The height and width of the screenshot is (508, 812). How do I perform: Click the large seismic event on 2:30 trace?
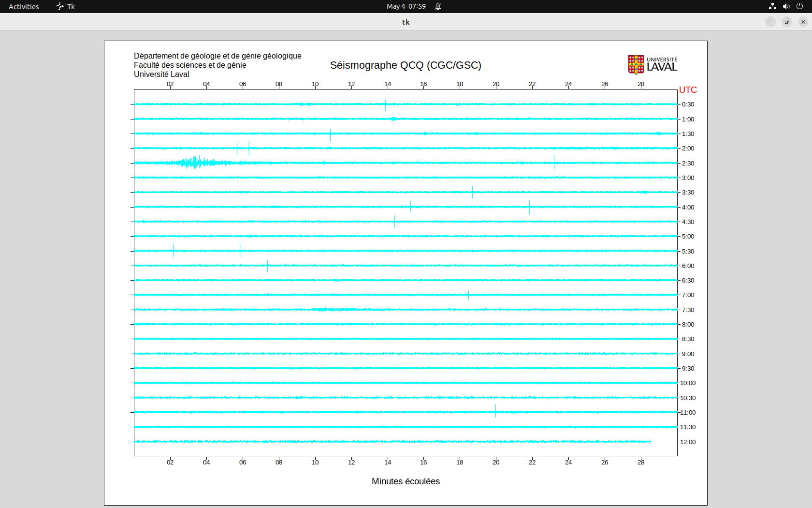click(196, 163)
